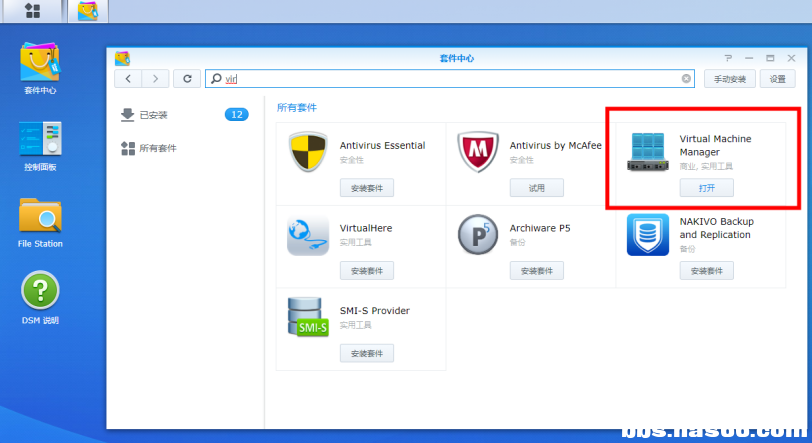Maximize the Package Center window
Image resolution: width=812 pixels, height=443 pixels.
tap(770, 58)
